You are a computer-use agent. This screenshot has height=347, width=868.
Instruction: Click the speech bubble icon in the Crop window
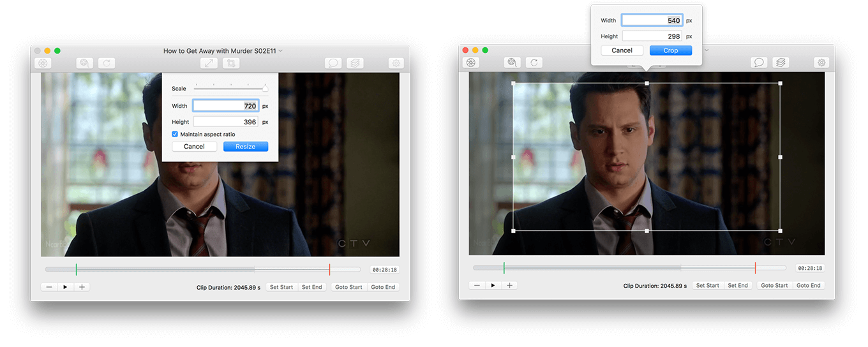(759, 63)
